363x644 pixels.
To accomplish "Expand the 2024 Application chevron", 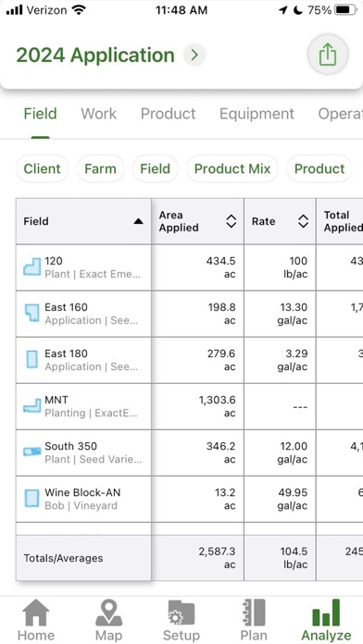I will 194,55.
